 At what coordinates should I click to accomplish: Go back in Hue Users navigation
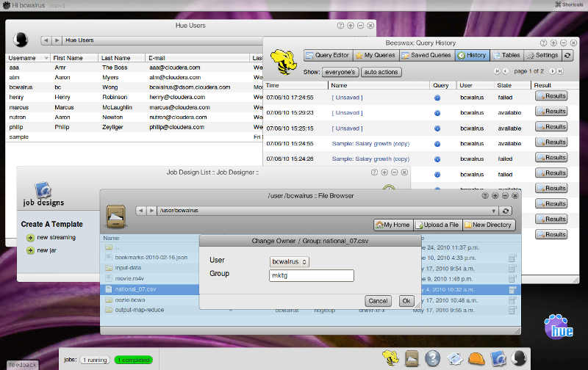(x=46, y=40)
